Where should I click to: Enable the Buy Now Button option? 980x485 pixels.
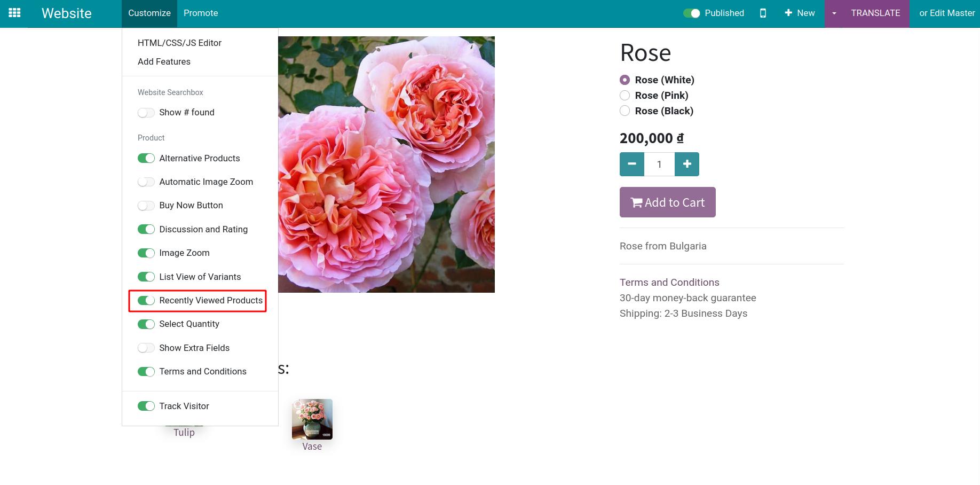coord(146,205)
